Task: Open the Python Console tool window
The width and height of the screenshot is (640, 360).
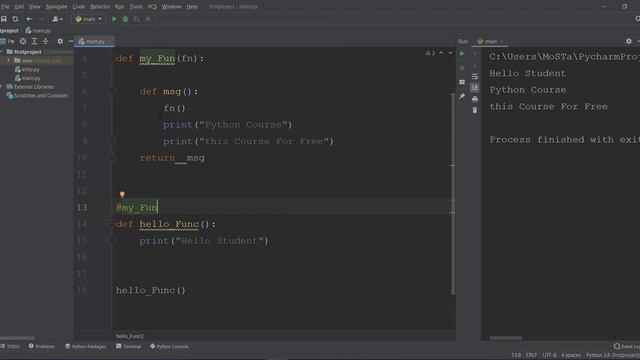Action: [x=169, y=346]
